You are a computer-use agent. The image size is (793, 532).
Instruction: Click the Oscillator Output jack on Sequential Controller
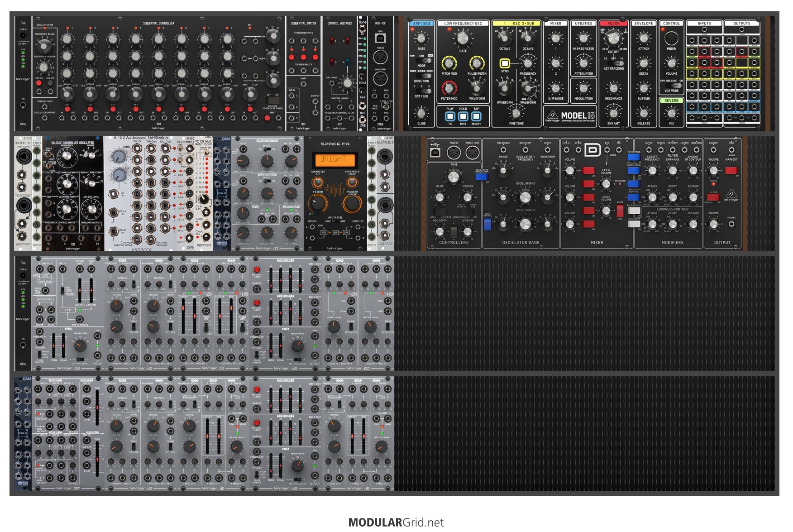[x=44, y=118]
